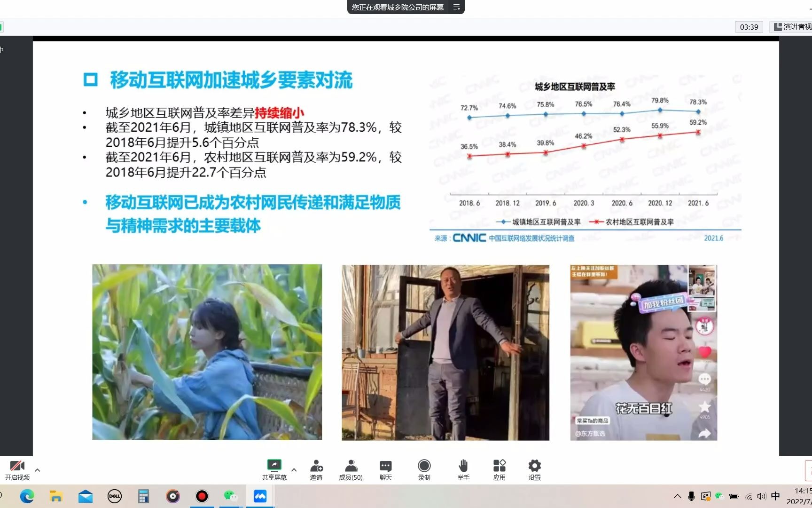Toggle the 中 input method indicator
Viewport: 812px width, 508px height.
click(x=776, y=496)
